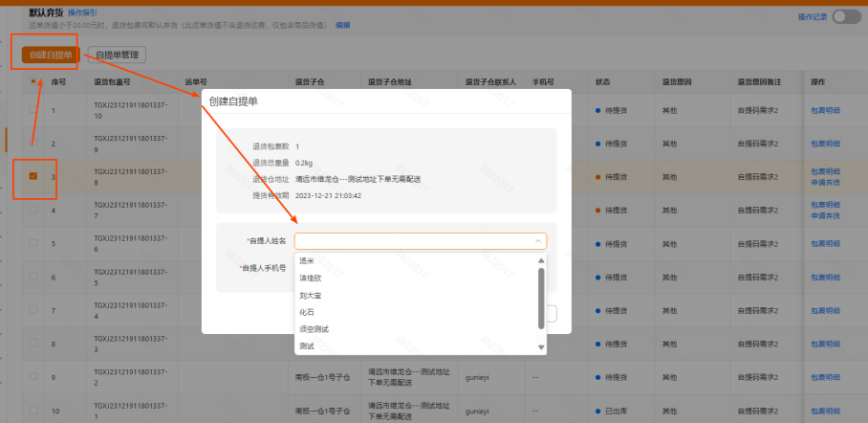
Task: Click the 创建自提单 orange button
Action: pos(44,55)
